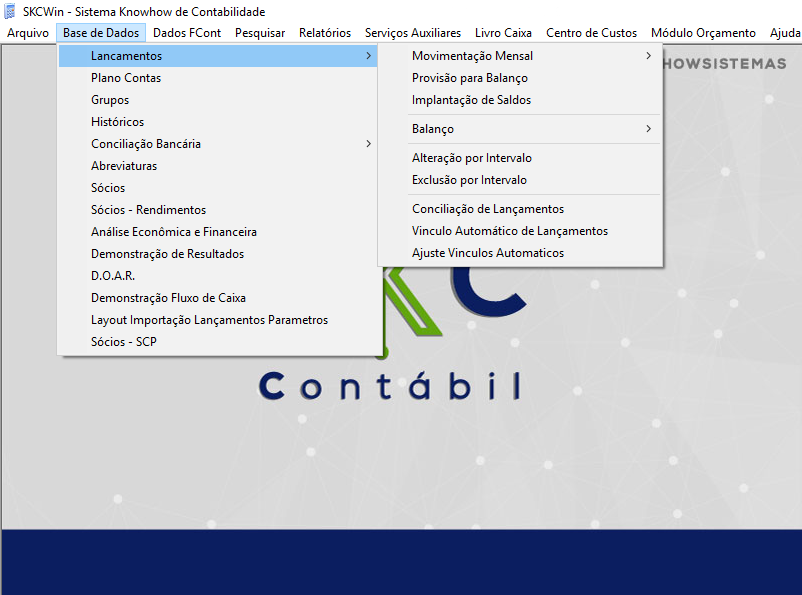The image size is (802, 595).
Task: Open the Arquivo menu
Action: pyautogui.click(x=28, y=33)
